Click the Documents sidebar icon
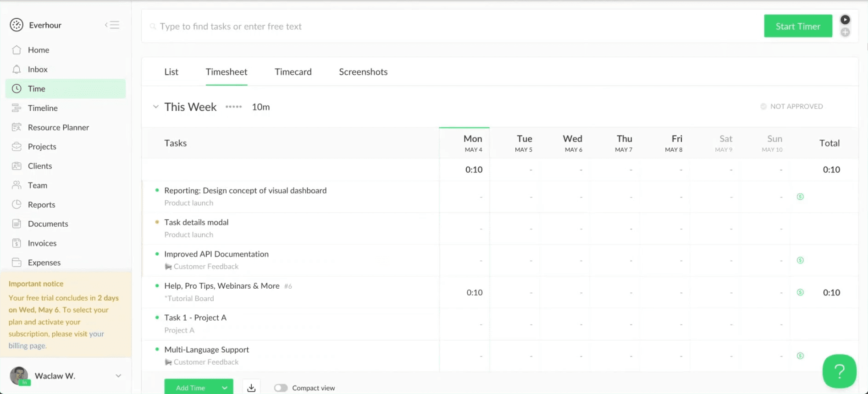This screenshot has width=868, height=394. point(17,224)
